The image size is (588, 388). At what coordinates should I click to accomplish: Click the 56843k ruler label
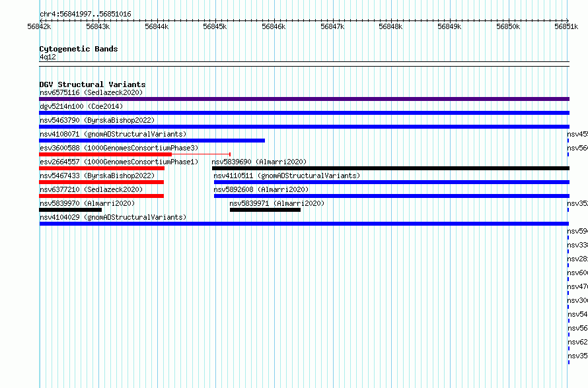coord(98,26)
